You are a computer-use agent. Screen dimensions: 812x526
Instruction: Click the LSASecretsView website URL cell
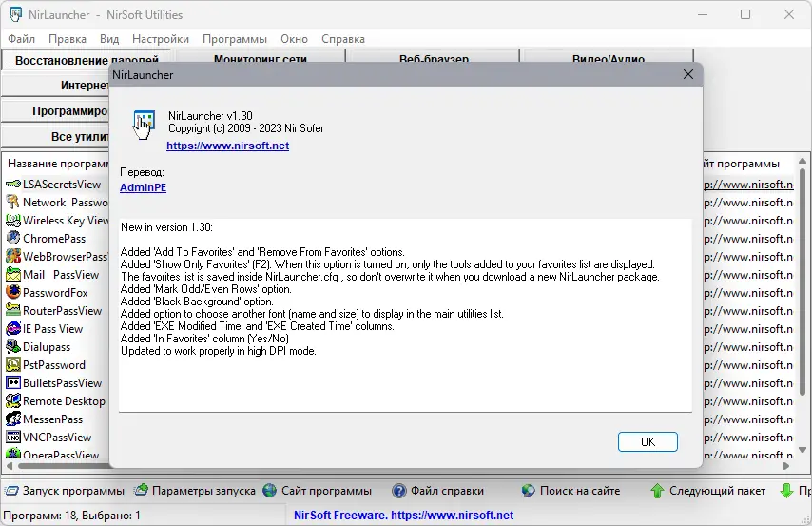click(748, 185)
